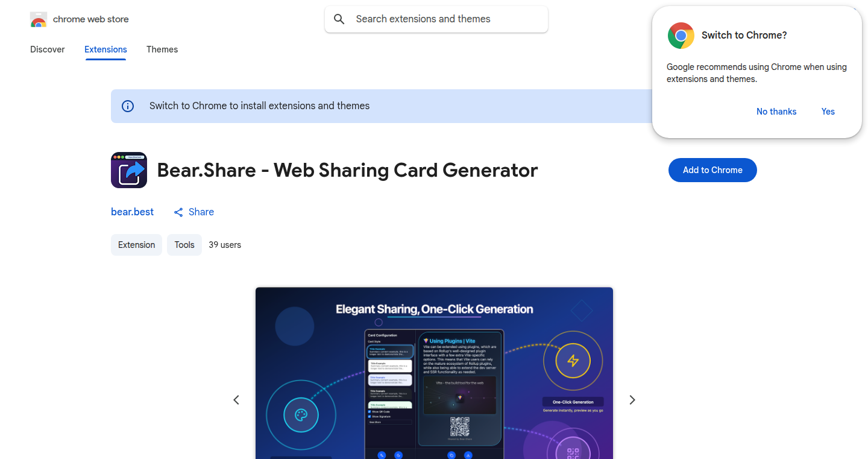
Task: Click the 39 users text
Action: pos(225,245)
